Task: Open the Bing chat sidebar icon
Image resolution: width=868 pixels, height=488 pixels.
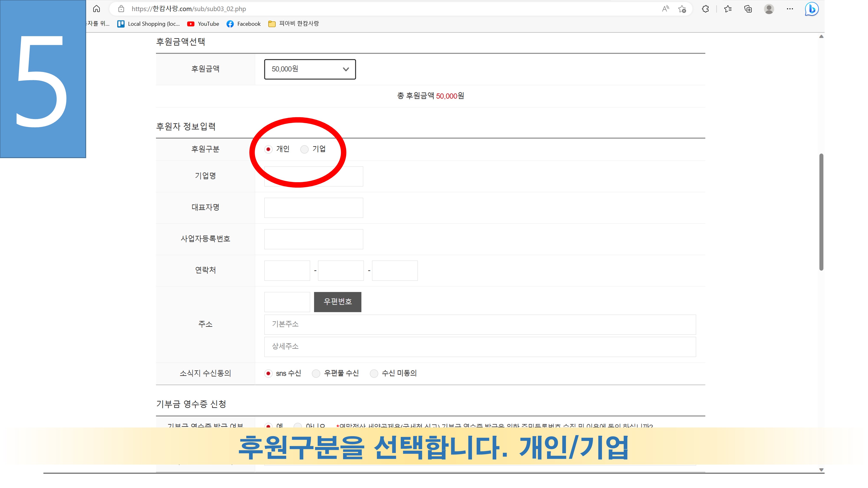Action: (x=811, y=9)
